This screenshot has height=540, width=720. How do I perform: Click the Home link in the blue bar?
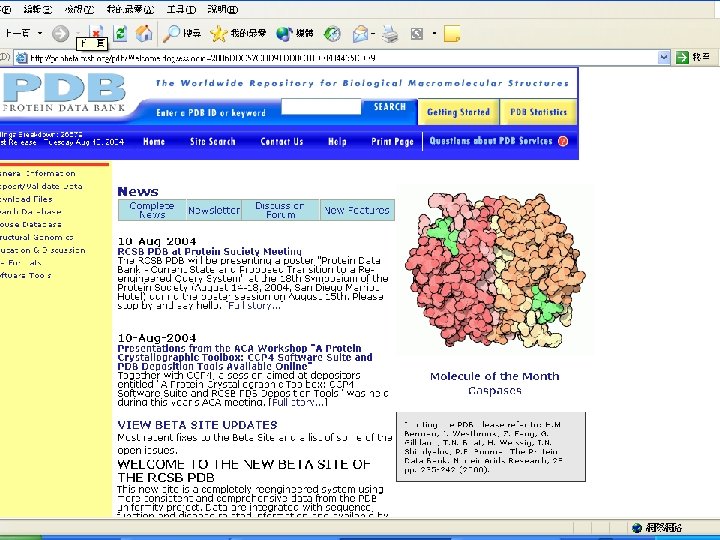tap(154, 141)
